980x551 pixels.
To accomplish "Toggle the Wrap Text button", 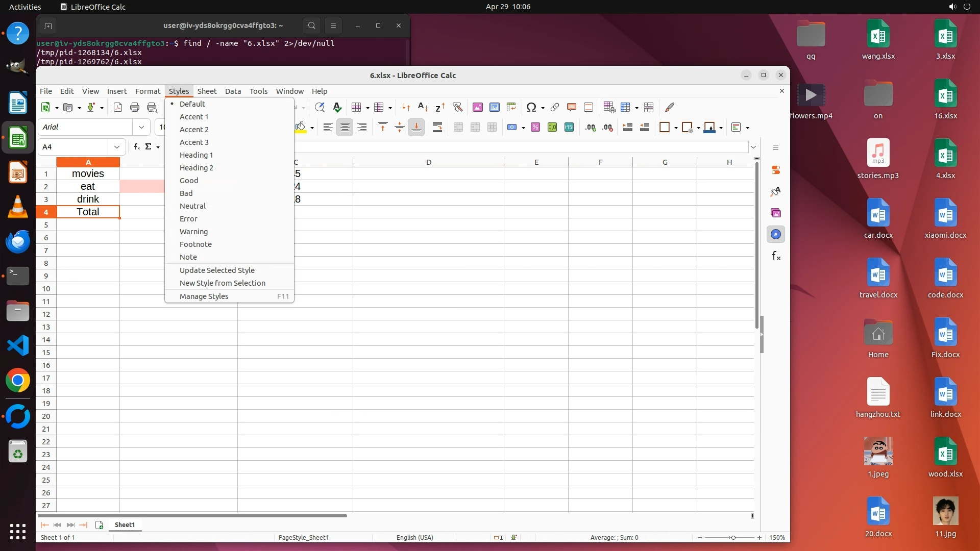I will 437,128.
